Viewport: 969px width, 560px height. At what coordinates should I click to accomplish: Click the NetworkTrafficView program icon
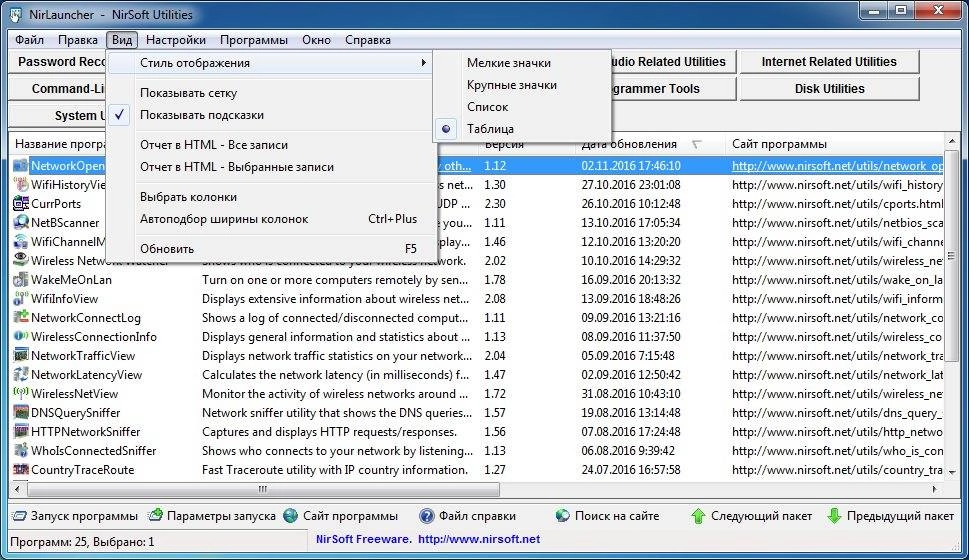tap(21, 355)
